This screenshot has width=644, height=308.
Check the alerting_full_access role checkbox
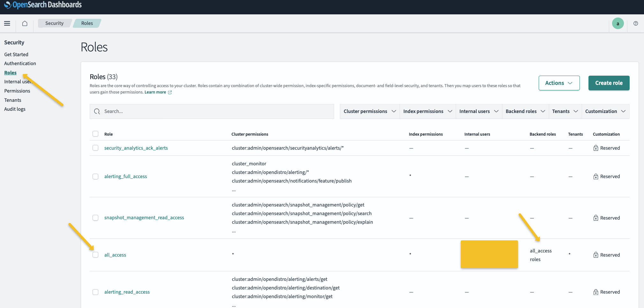95,177
